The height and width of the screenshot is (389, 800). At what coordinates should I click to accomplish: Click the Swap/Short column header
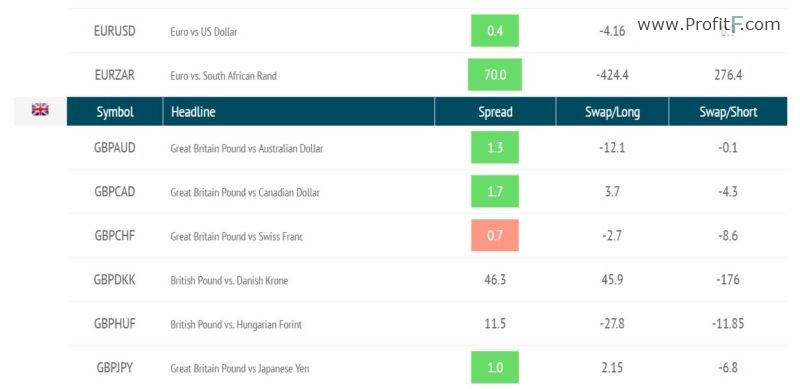[728, 112]
